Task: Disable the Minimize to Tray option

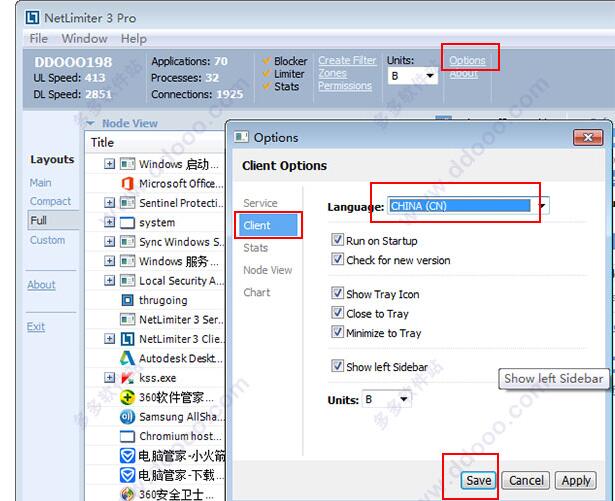Action: 337,333
